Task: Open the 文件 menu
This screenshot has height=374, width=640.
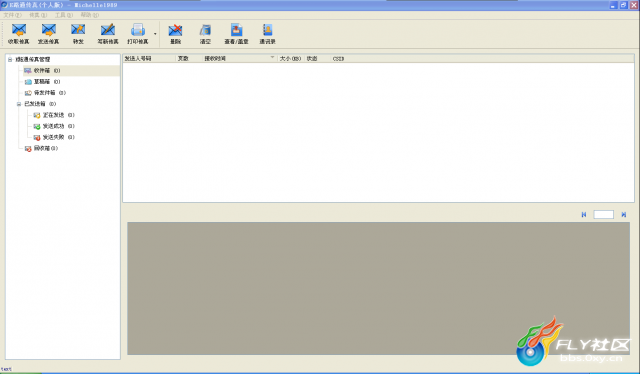Action: (12, 15)
